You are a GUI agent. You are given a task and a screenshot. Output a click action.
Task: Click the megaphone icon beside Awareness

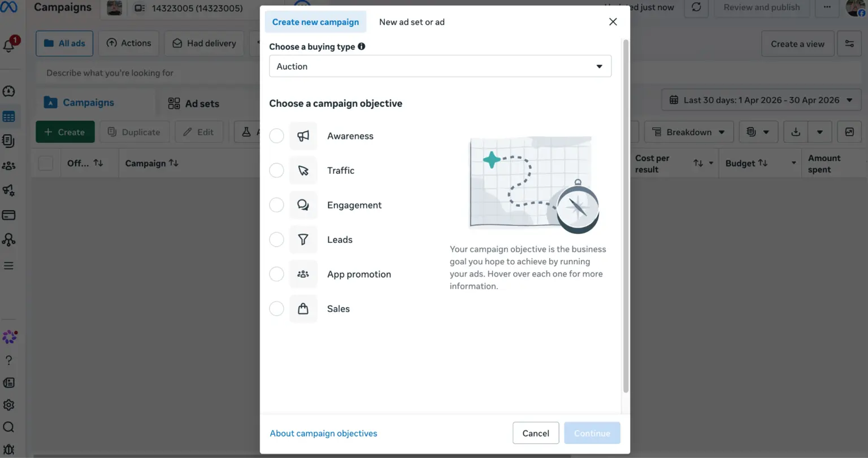tap(303, 136)
